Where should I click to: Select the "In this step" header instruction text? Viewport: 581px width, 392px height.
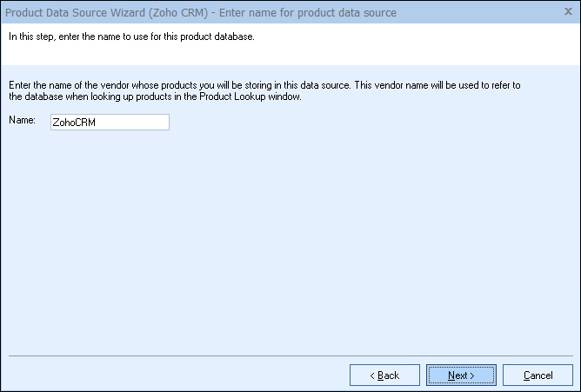pyautogui.click(x=131, y=37)
